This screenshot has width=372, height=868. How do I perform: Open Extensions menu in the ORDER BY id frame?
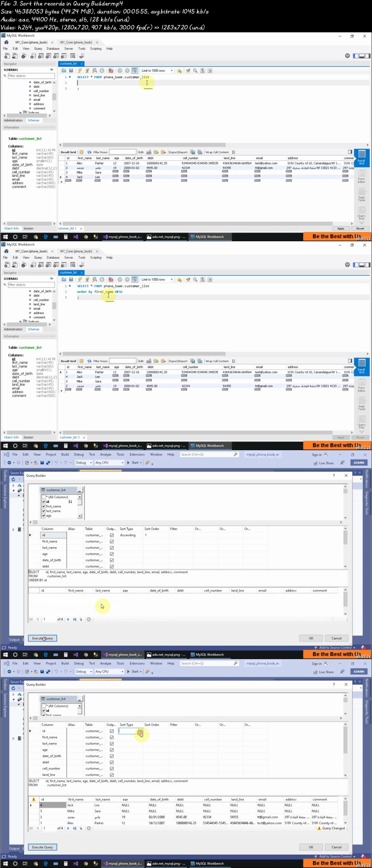click(x=137, y=454)
